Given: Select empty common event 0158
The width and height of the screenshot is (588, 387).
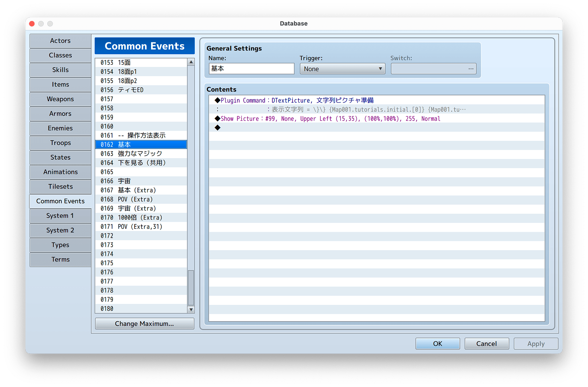Looking at the screenshot, I should [x=141, y=108].
